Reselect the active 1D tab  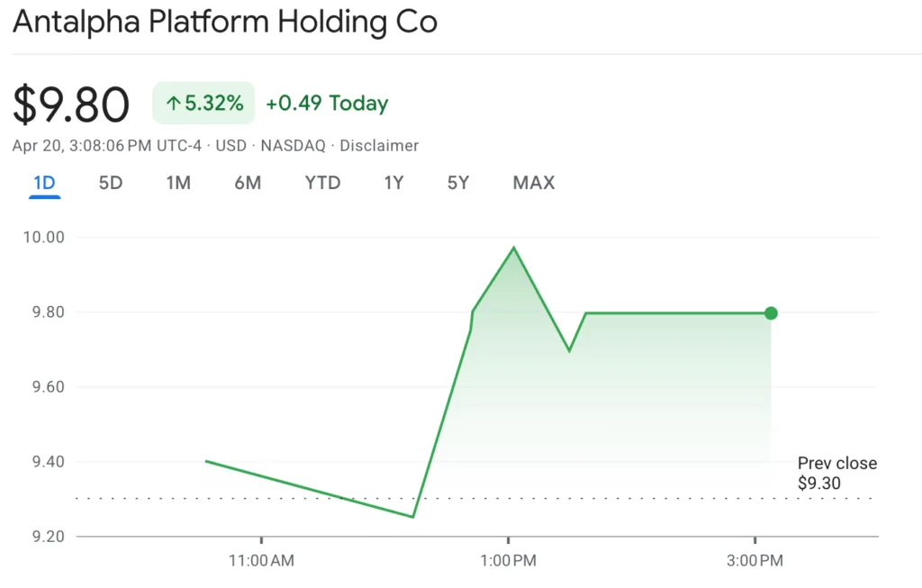tap(43, 183)
